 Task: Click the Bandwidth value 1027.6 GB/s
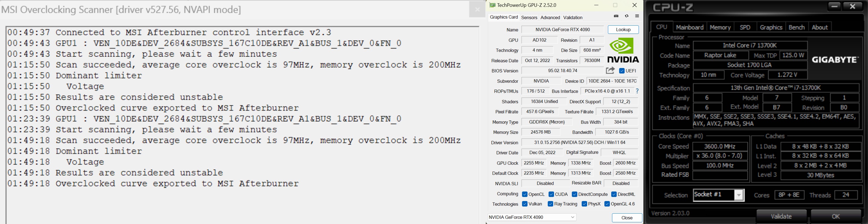[x=616, y=132]
